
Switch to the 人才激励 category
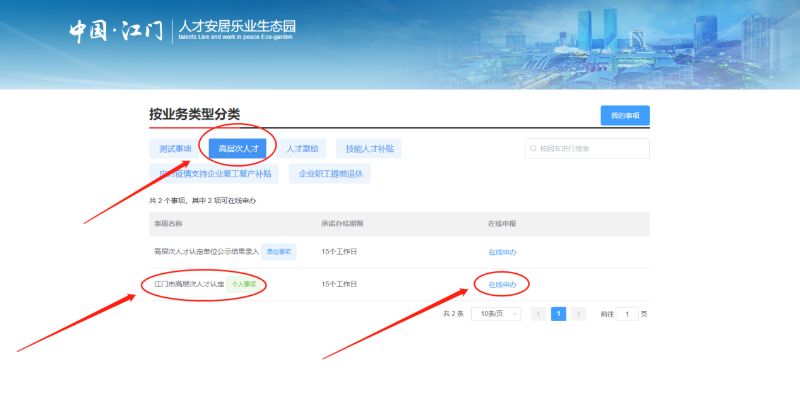302,149
